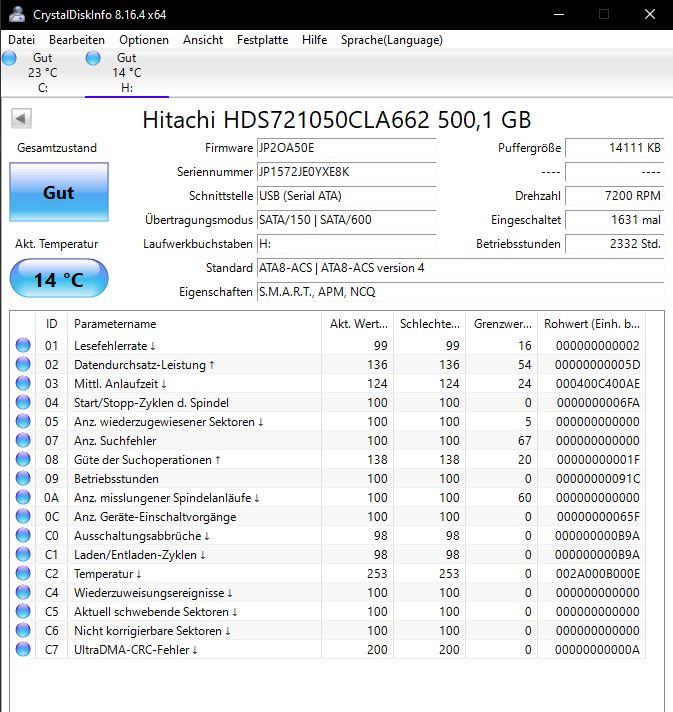Click status orb of Anz. Geräte-Einschaltvorgänge row
Screen dimensions: 673x712
point(23,517)
